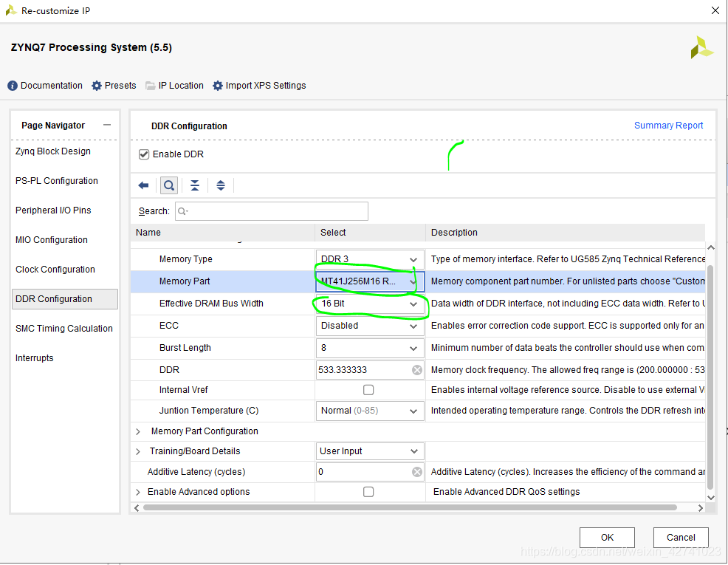Toggle the search magnifier toolbar button
Image resolution: width=728 pixels, height=565 pixels.
[169, 185]
